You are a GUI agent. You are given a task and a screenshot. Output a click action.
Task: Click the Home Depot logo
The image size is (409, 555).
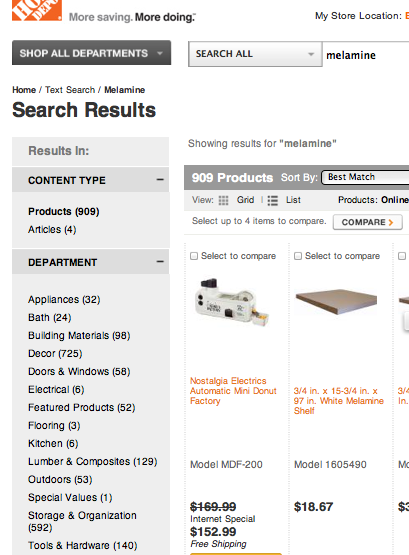[x=37, y=10]
